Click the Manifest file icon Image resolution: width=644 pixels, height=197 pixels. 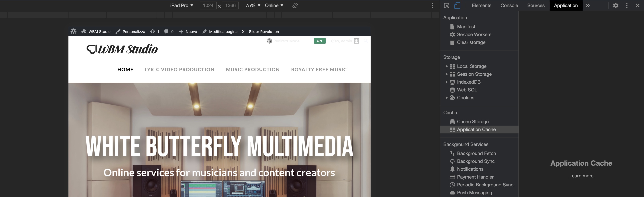(452, 27)
